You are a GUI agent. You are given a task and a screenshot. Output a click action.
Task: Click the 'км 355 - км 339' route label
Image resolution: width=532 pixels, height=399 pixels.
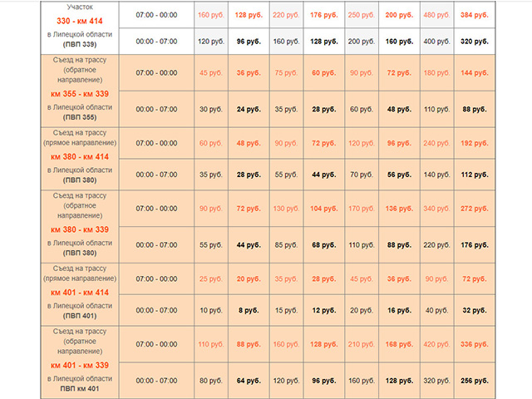pyautogui.click(x=80, y=94)
